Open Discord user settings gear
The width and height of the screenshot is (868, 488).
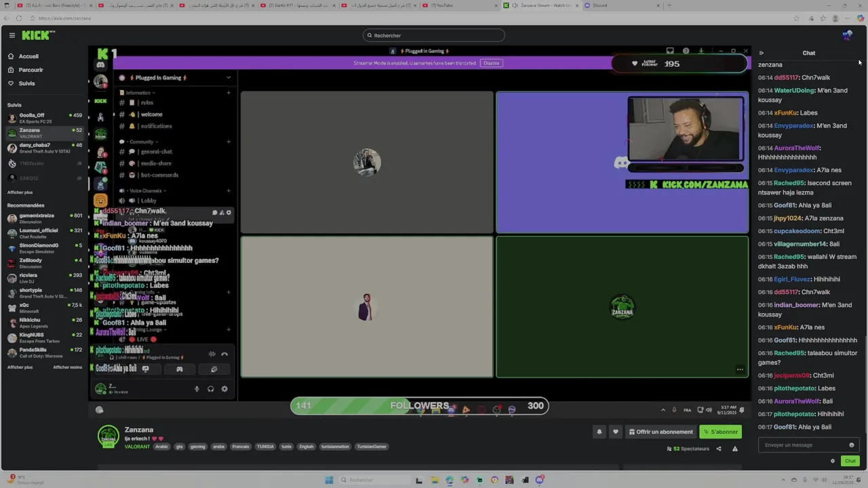[x=224, y=389]
